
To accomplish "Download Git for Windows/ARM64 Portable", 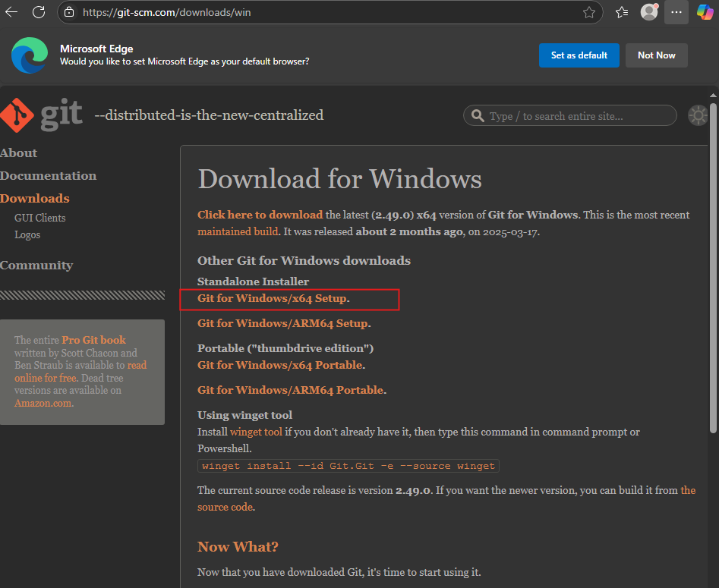I will click(292, 390).
